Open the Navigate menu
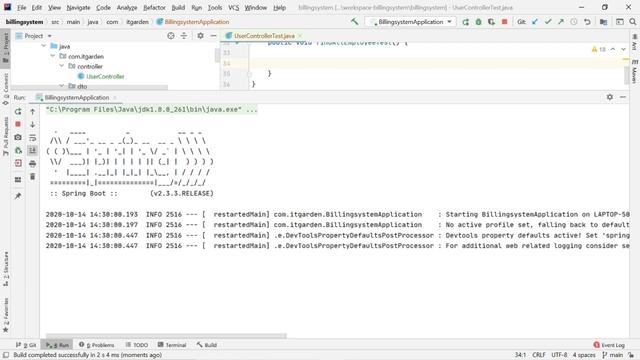The width and height of the screenshot is (640, 360). [78, 7]
